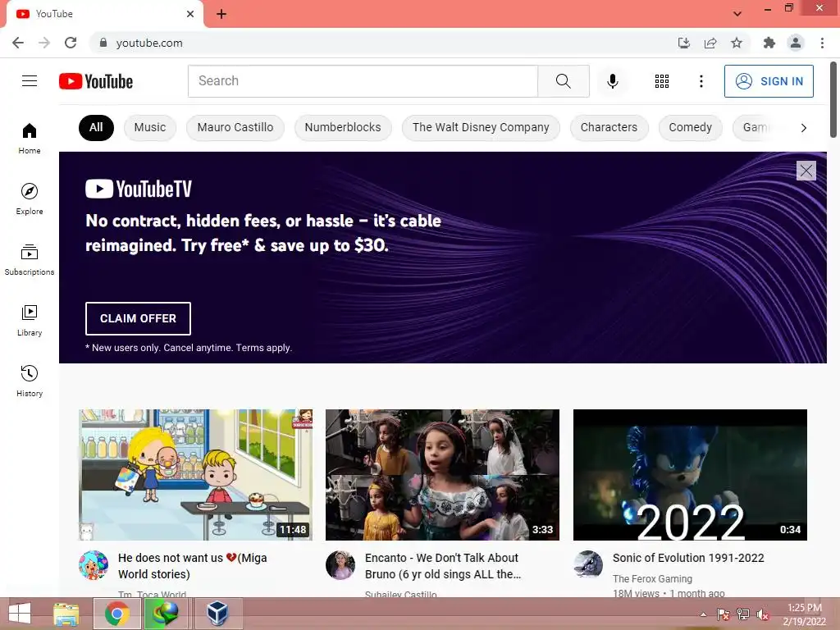This screenshot has width=840, height=630.
Task: Click the browser forward arrow
Action: tap(44, 43)
